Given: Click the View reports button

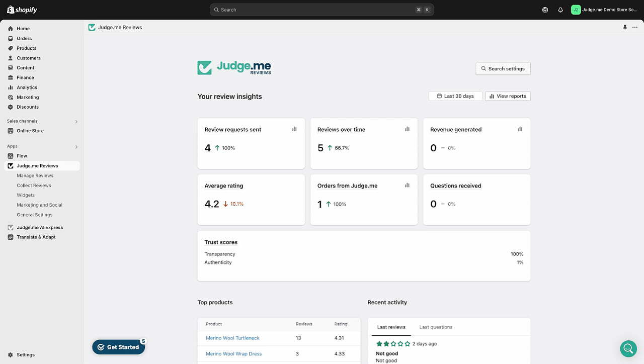Looking at the screenshot, I should tap(508, 96).
